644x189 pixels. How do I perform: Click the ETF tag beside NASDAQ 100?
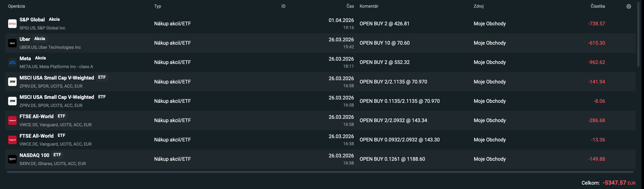(57, 155)
